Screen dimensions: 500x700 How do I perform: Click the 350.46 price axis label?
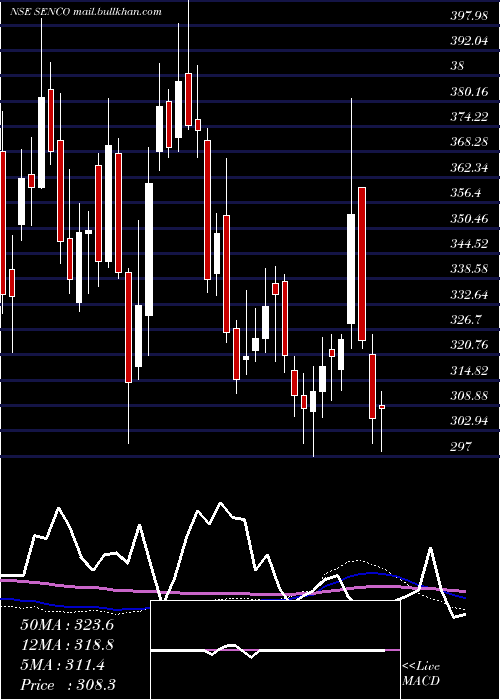click(x=469, y=219)
